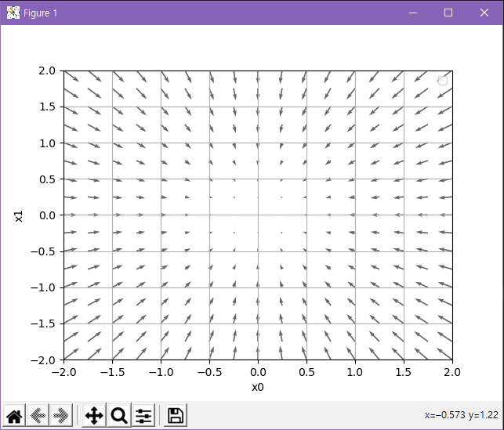This screenshot has width=504, height=430.
Task: Save the figure with floppy icon
Action: [x=176, y=416]
